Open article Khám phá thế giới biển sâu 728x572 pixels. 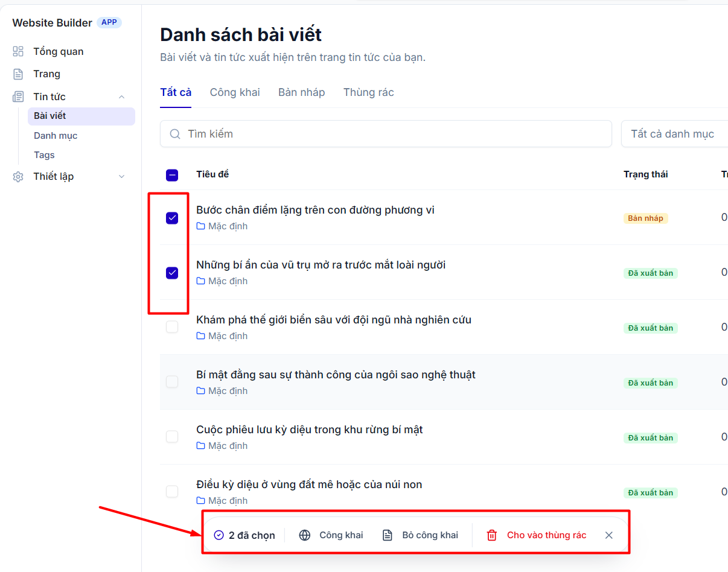tap(334, 320)
